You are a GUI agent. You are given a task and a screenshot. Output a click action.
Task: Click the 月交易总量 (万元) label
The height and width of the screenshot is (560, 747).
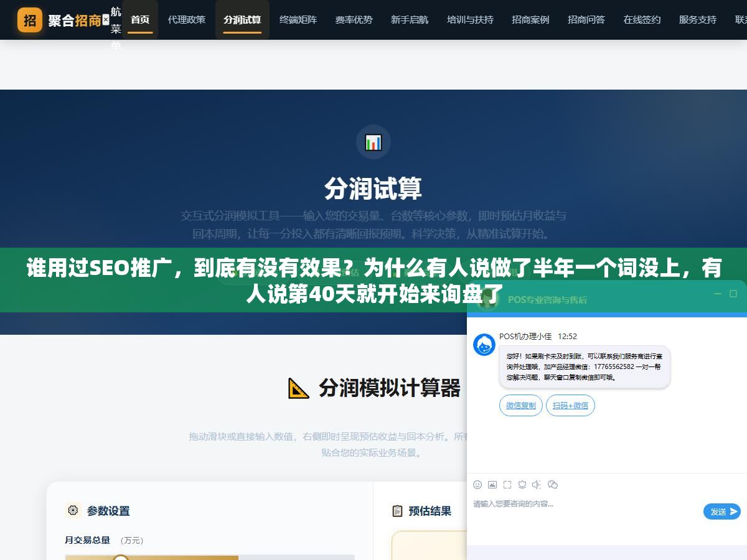click(x=105, y=540)
